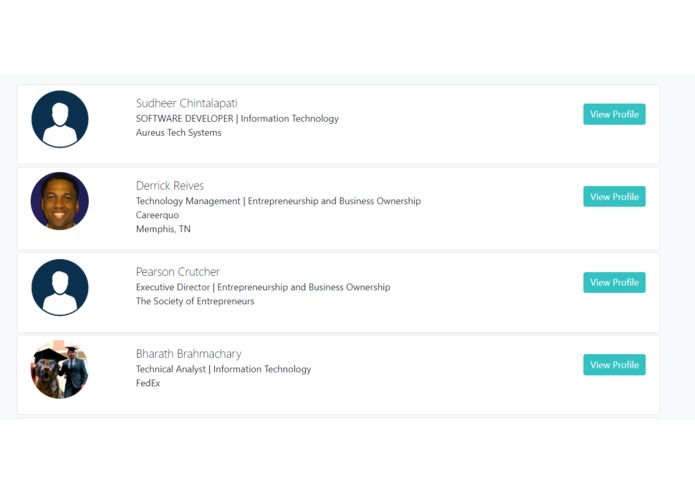Click the Executive Director job title line
The height and width of the screenshot is (494, 695).
pyautogui.click(x=263, y=287)
